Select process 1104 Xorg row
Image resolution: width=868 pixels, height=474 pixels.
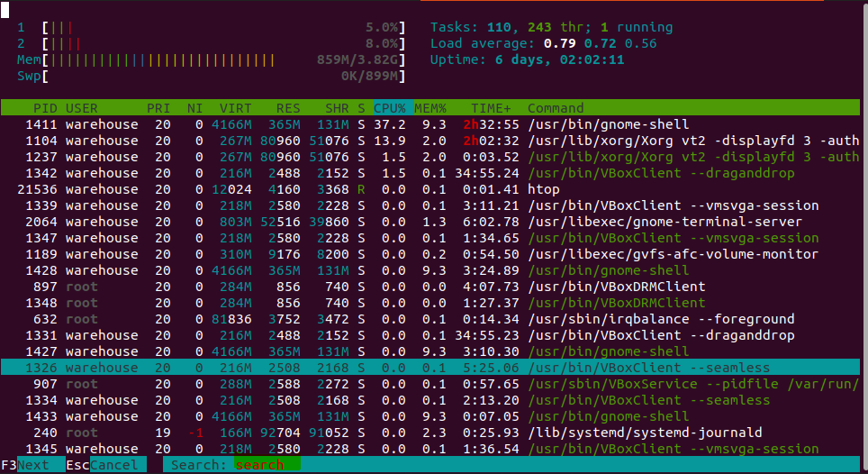click(x=430, y=141)
